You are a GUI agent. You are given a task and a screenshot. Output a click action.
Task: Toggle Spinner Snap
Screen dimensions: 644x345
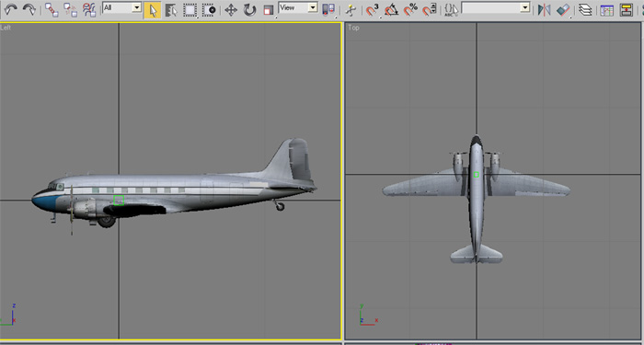point(430,10)
